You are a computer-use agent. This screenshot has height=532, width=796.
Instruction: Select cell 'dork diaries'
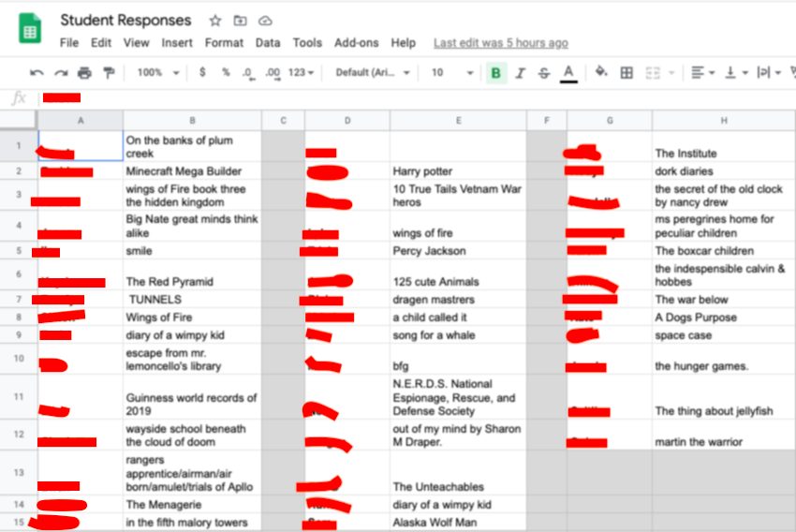pyautogui.click(x=723, y=171)
